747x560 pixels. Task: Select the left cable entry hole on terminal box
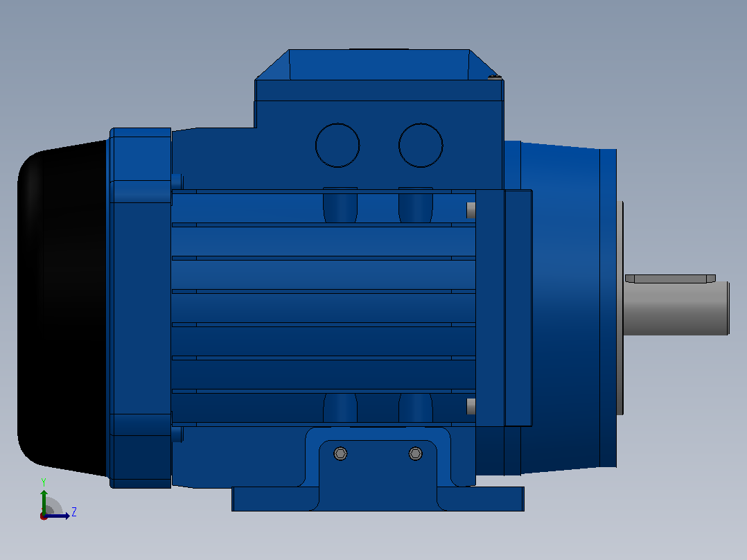point(337,146)
